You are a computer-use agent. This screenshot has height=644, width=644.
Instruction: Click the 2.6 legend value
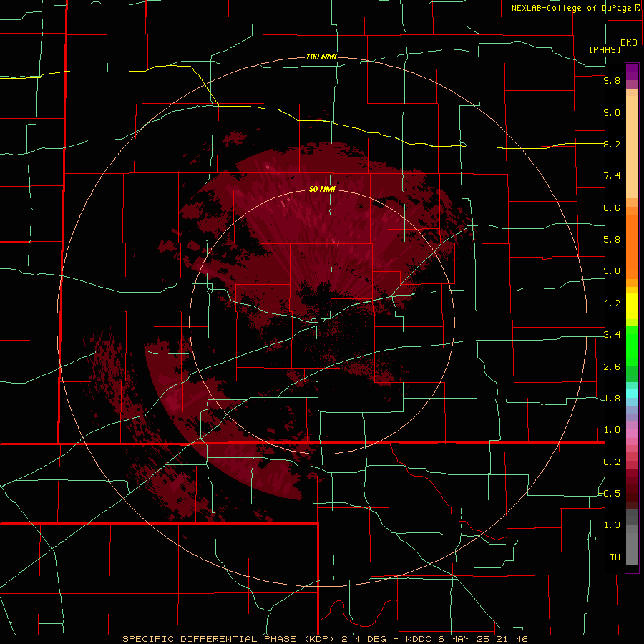(x=612, y=367)
